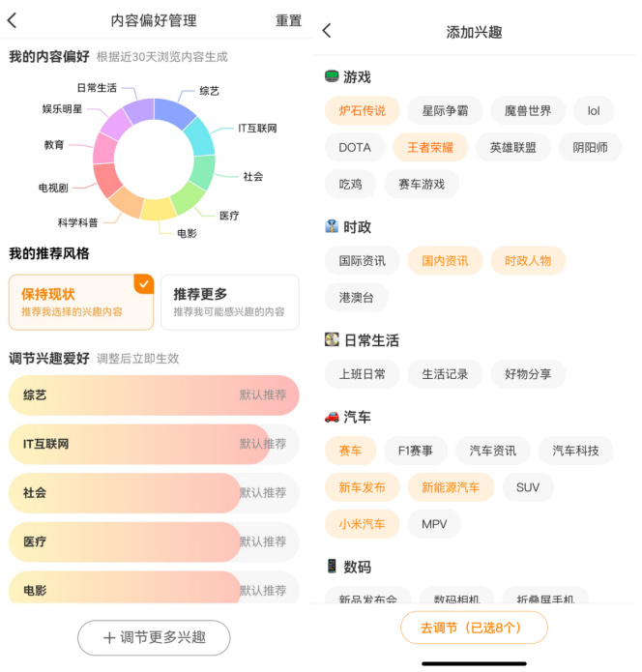Tap back arrow on 内容偏好管理 page

(x=13, y=20)
